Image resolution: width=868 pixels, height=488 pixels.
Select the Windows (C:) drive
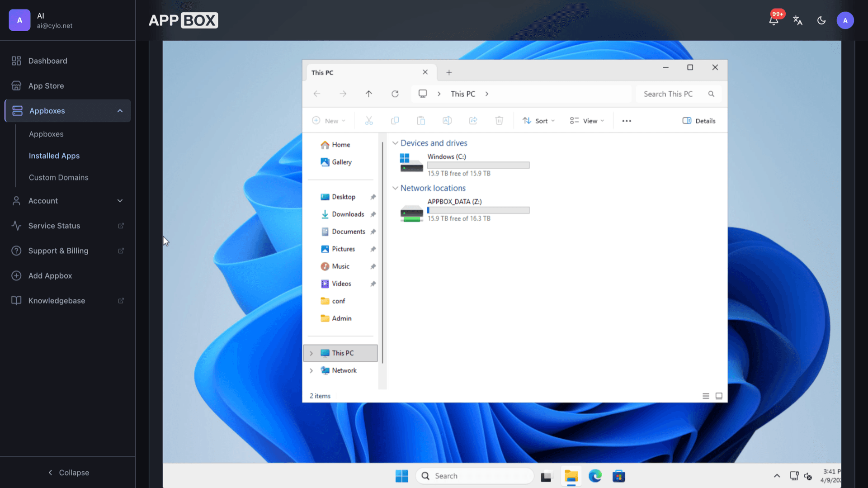click(x=465, y=165)
